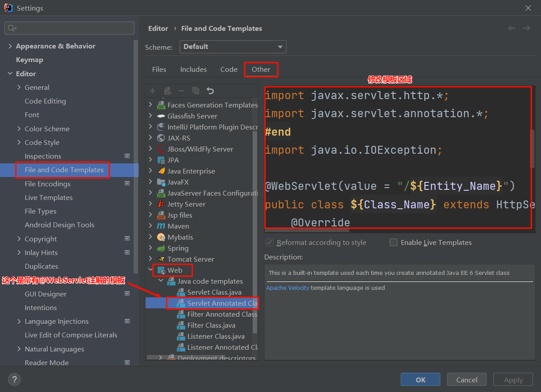Screen dimensions: 541x392
Task: Open Live Templates settings
Action: pyautogui.click(x=49, y=197)
